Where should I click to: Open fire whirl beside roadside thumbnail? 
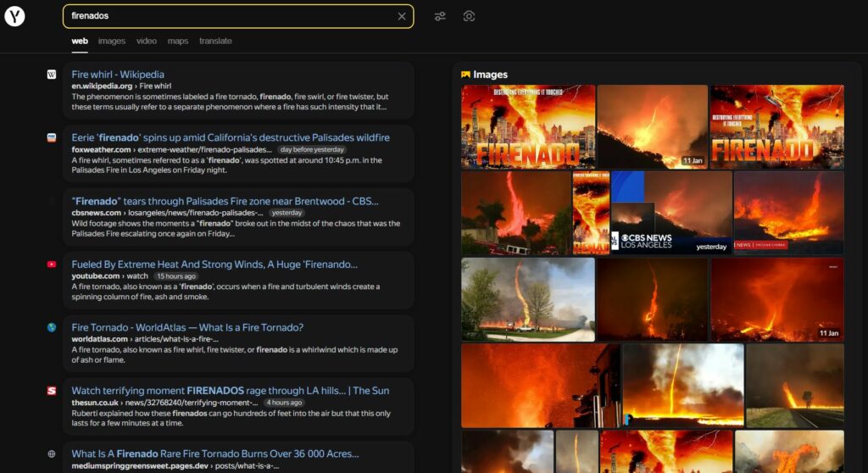(795, 386)
